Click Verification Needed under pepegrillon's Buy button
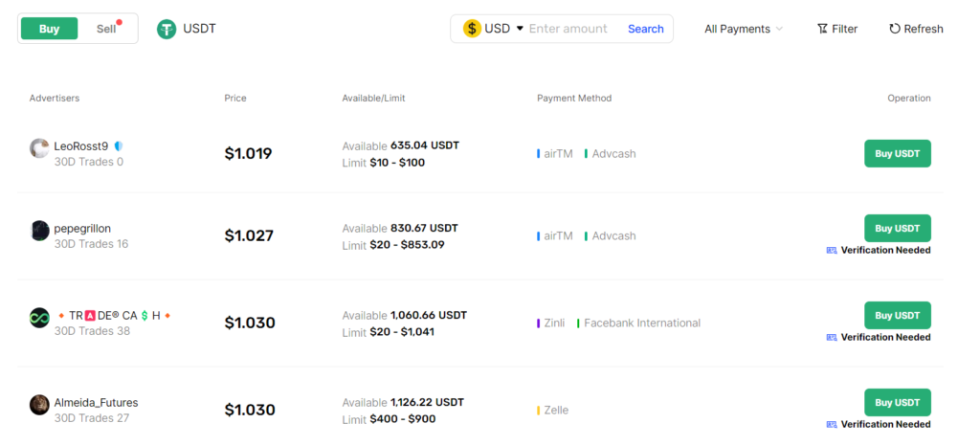Image resolution: width=980 pixels, height=446 pixels. click(884, 251)
